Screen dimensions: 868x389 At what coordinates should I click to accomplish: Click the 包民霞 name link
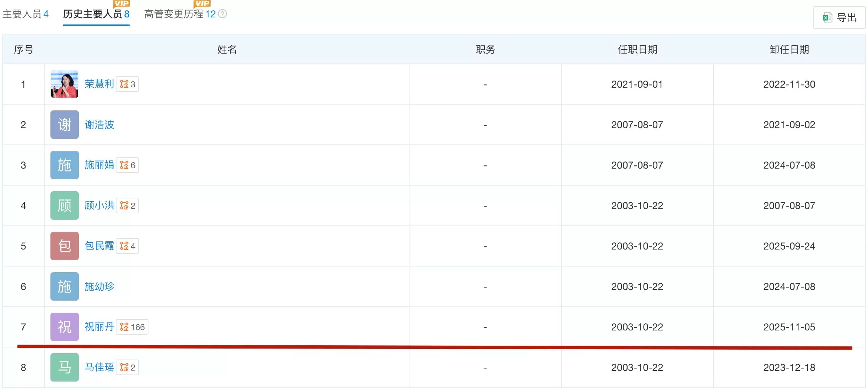click(99, 246)
